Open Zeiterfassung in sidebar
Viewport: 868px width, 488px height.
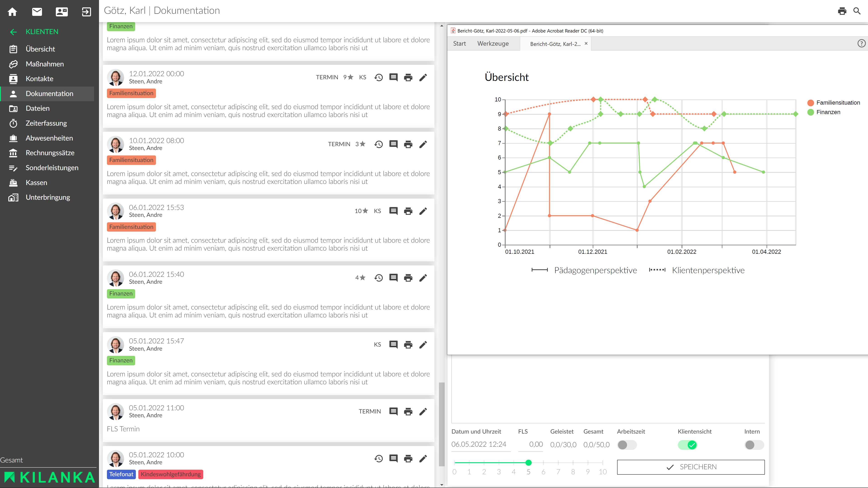click(x=46, y=123)
